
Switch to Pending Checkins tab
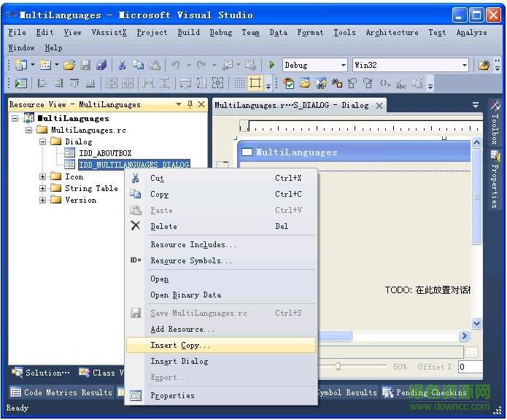pos(430,392)
